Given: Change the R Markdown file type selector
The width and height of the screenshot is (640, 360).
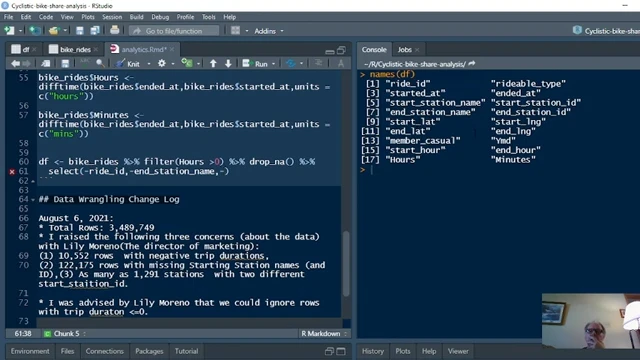Looking at the screenshot, I should [324, 333].
